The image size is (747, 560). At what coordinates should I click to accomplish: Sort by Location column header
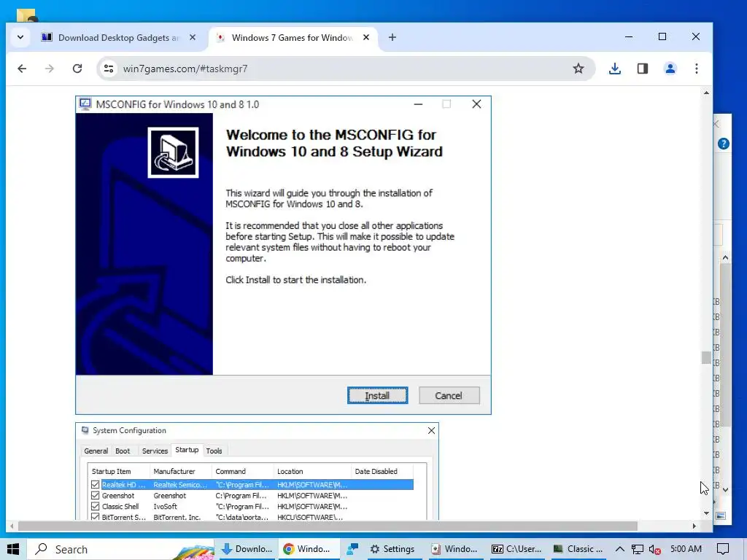point(312,472)
